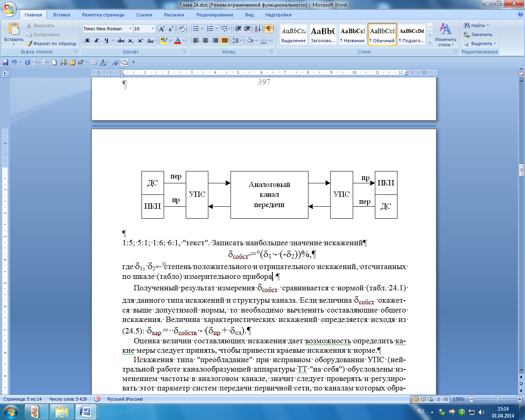Click the Word icon in the taskbar

pyautogui.click(x=87, y=412)
